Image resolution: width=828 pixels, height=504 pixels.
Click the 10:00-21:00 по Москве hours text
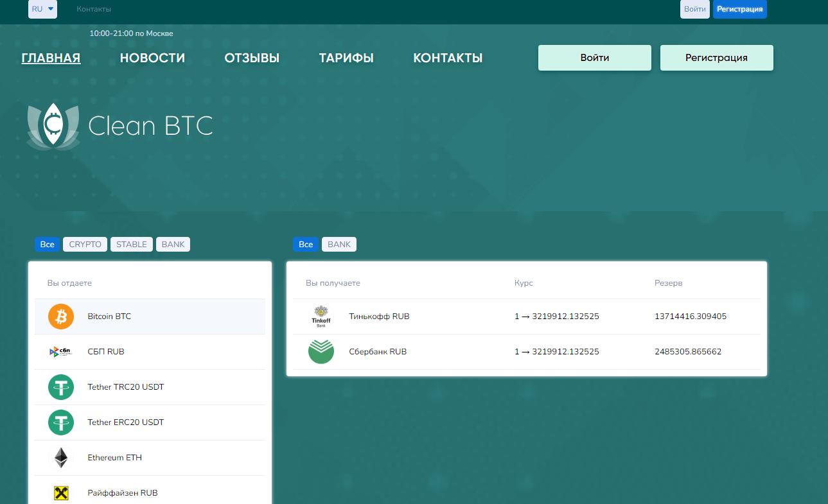pos(131,33)
